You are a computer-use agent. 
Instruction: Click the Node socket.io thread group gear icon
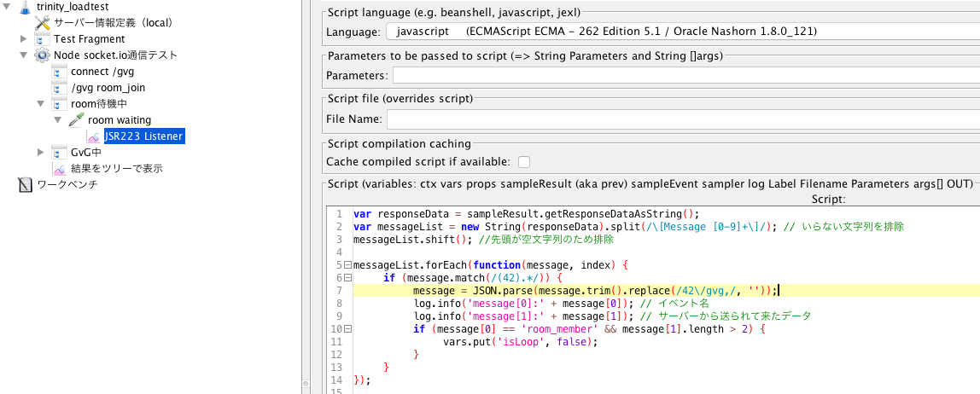click(42, 55)
